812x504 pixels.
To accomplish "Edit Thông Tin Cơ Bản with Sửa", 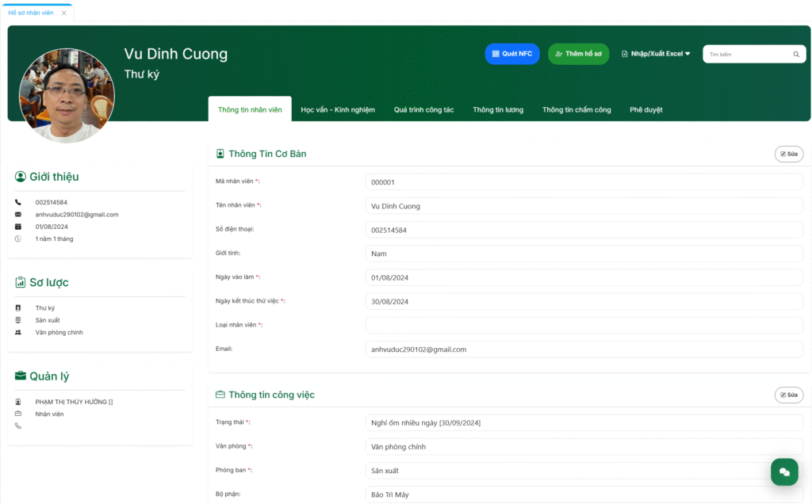I will pos(789,154).
